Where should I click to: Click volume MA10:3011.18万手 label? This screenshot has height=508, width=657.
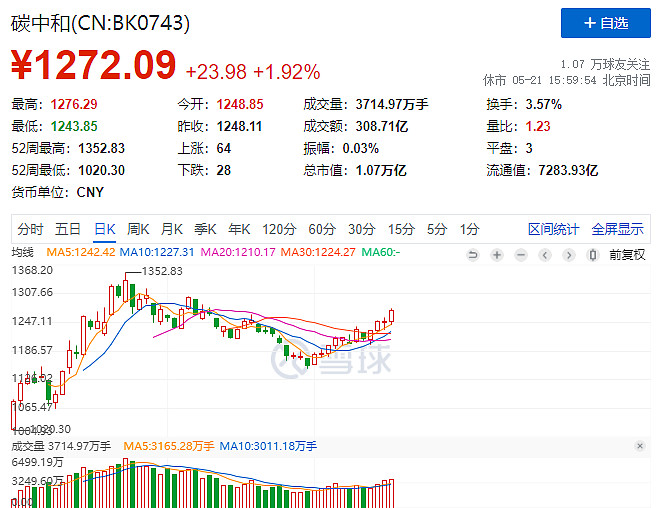coord(268,446)
